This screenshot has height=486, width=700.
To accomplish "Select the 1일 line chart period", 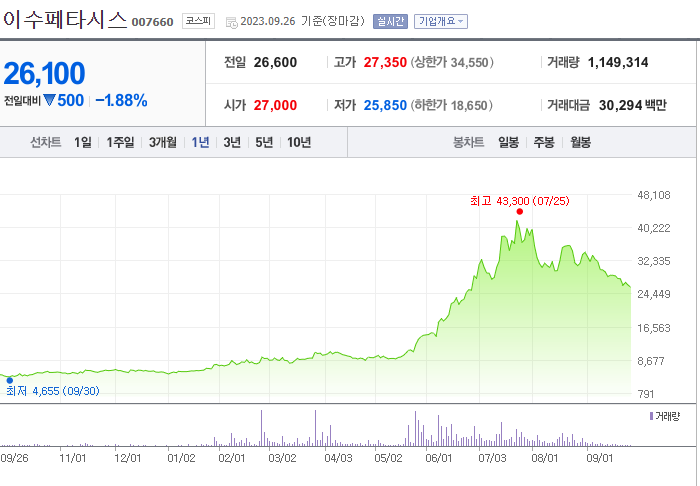I will [x=83, y=142].
